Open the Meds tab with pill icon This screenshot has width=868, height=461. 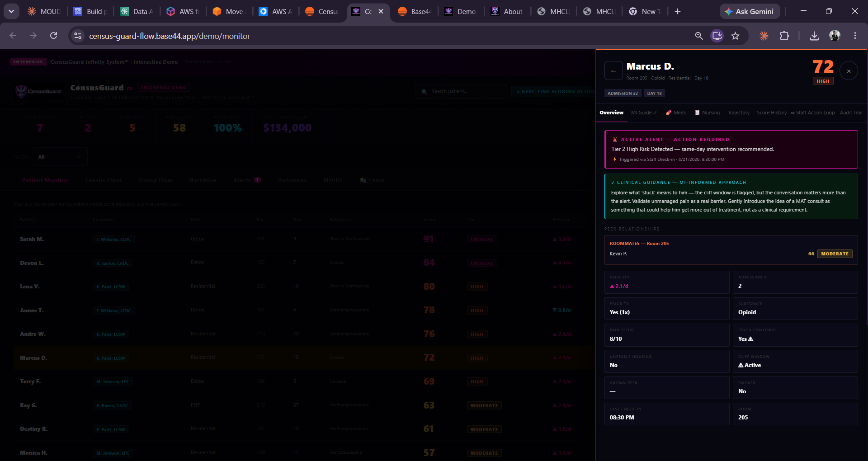pyautogui.click(x=676, y=113)
